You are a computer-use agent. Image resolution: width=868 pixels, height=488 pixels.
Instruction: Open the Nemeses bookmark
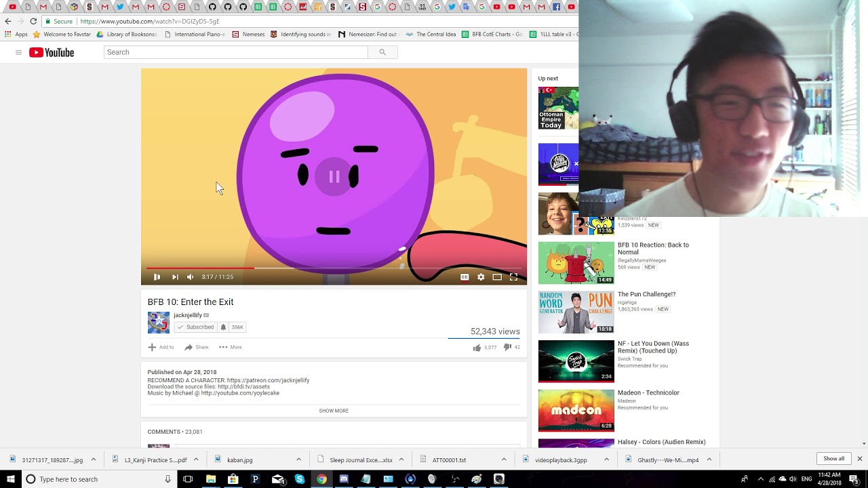[x=248, y=34]
